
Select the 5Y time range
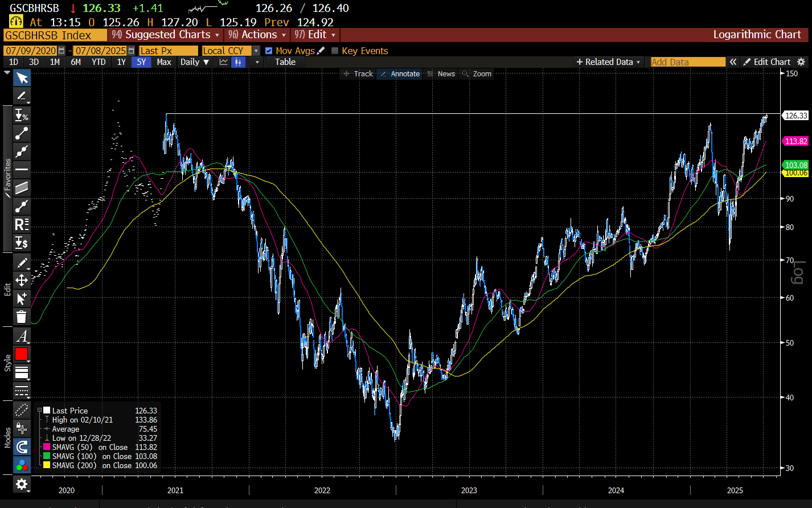pyautogui.click(x=141, y=62)
